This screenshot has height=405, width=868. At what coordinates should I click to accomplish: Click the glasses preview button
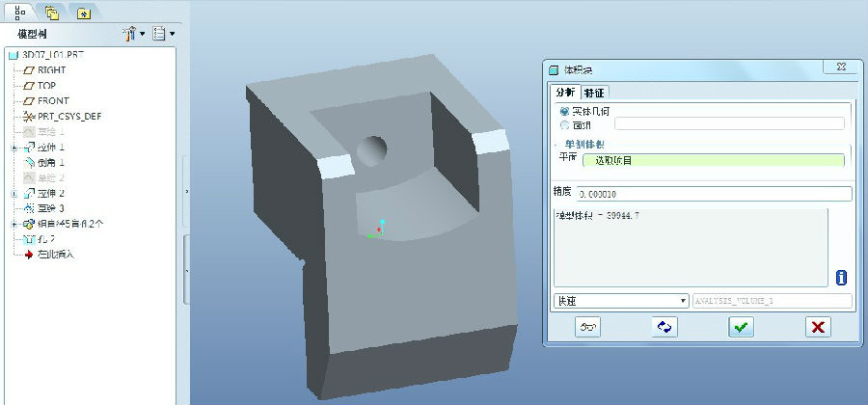click(588, 327)
